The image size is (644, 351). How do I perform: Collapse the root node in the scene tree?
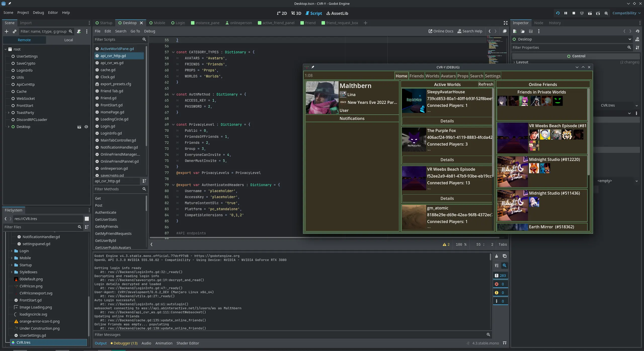click(6, 49)
